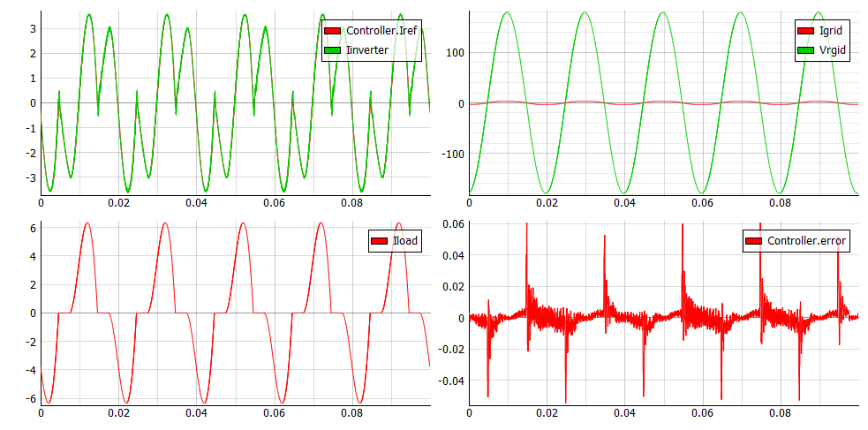Click the -100 y-axis tick in Vrgid plot

click(452, 154)
